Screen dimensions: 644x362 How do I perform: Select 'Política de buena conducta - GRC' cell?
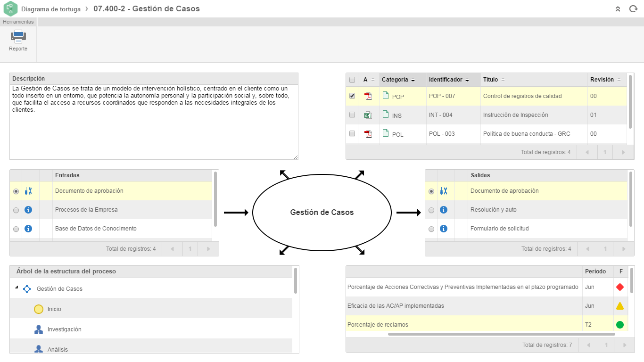pos(534,134)
